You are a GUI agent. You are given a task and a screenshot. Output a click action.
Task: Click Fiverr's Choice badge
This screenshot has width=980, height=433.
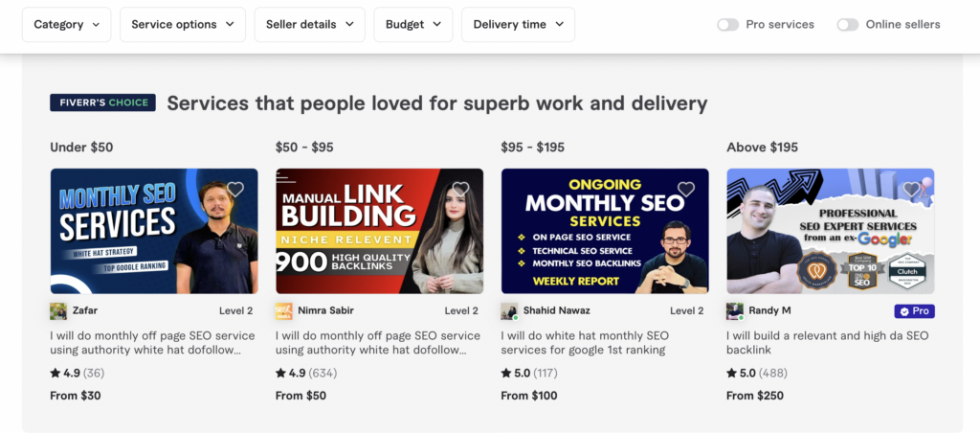coord(102,103)
